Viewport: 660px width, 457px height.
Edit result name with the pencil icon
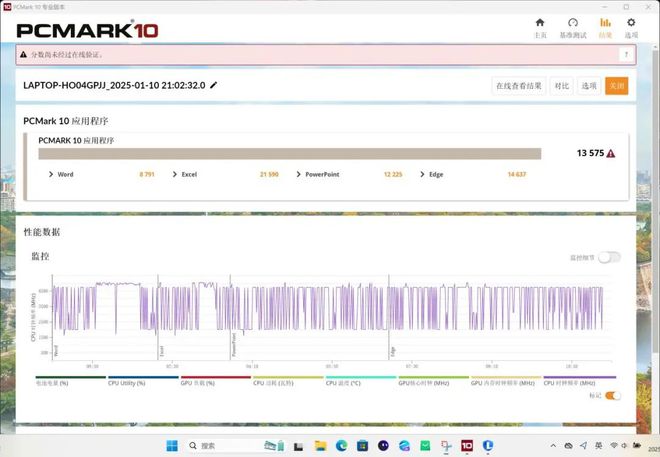click(213, 85)
